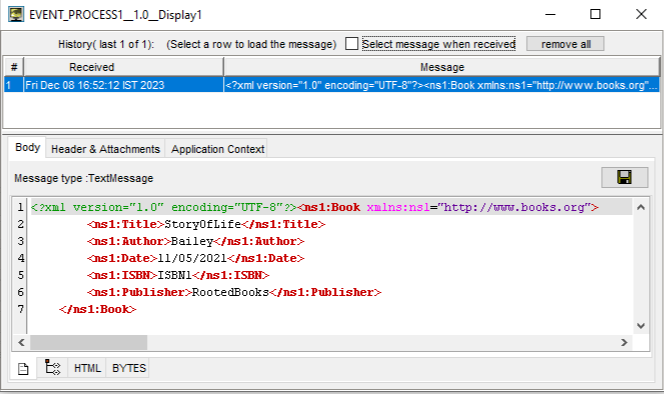Switch to the XML tree view icon

tap(53, 367)
